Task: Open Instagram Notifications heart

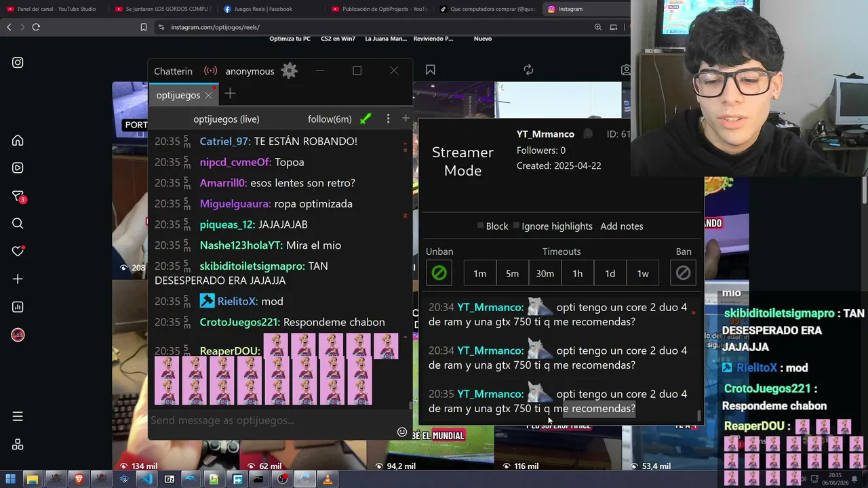Action: (x=18, y=251)
